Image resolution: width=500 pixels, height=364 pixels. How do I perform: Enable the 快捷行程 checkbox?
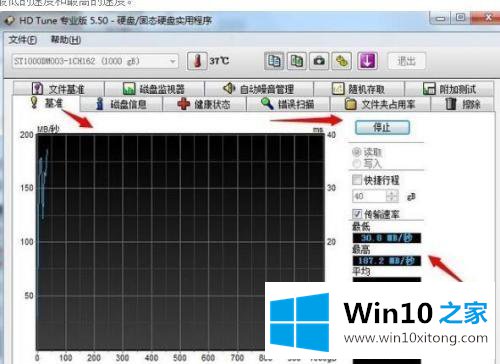[357, 180]
